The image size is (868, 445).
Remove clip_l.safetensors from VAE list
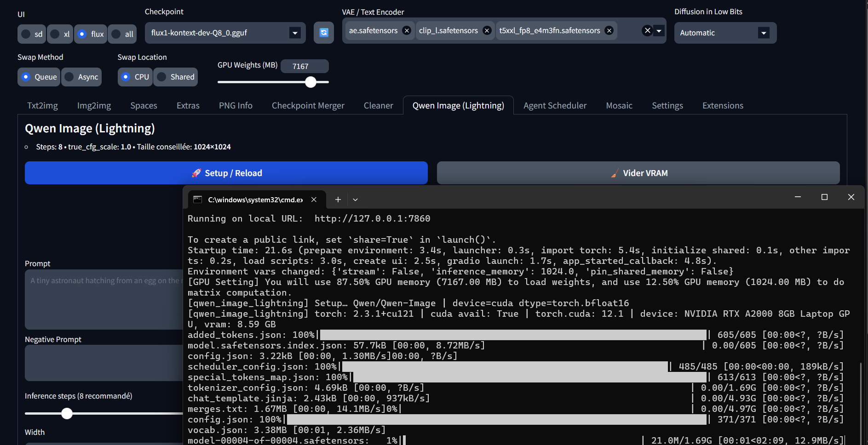487,30
